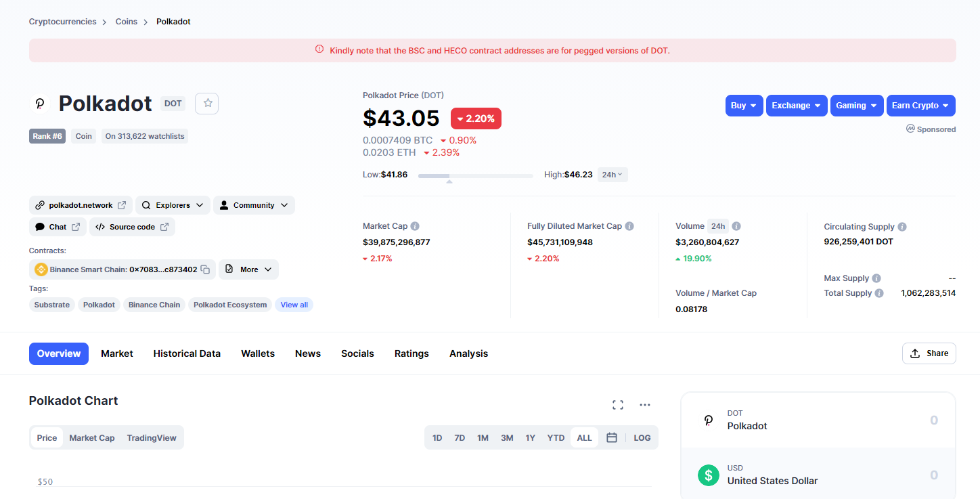Switch to the Socials tab
980x499 pixels.
[x=357, y=353]
